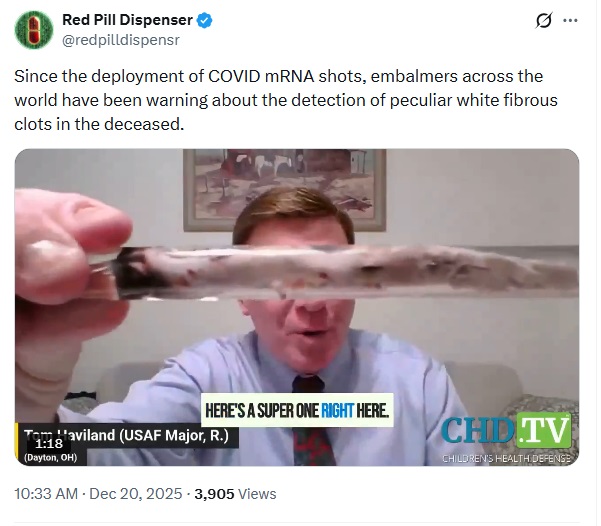
Task: Click the green .TV logo box
Action: pyautogui.click(x=544, y=431)
